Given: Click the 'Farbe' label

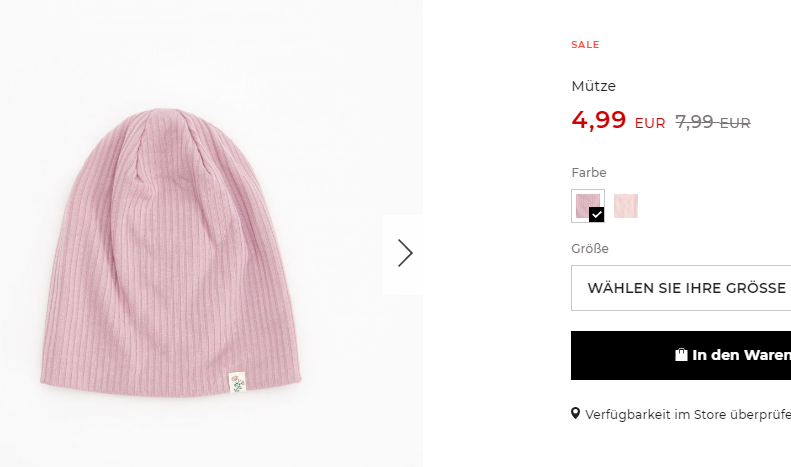Looking at the screenshot, I should 589,172.
